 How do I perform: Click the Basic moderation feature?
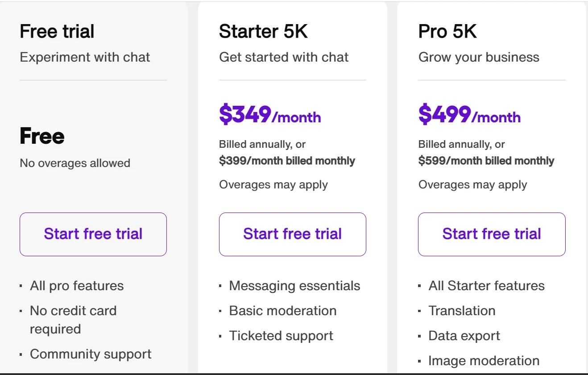click(283, 311)
